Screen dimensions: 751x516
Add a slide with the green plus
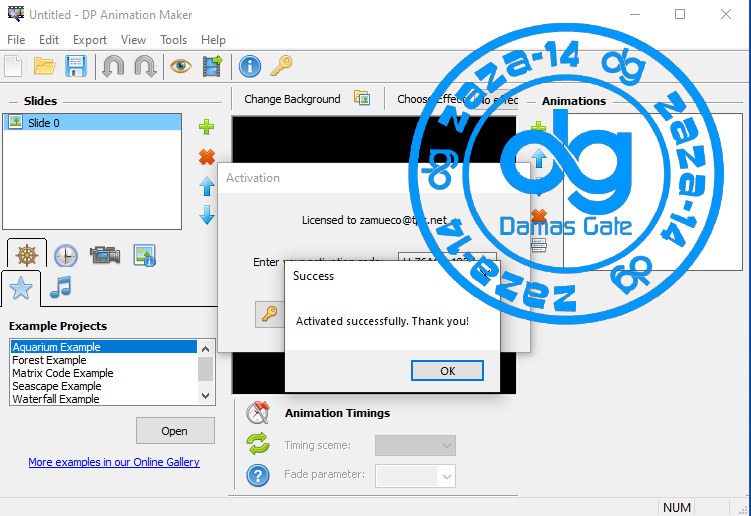click(206, 127)
